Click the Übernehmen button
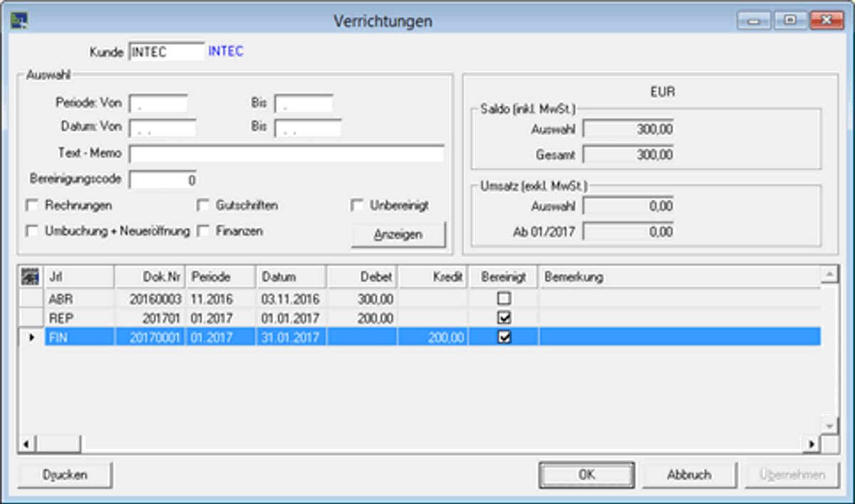 coord(792,475)
